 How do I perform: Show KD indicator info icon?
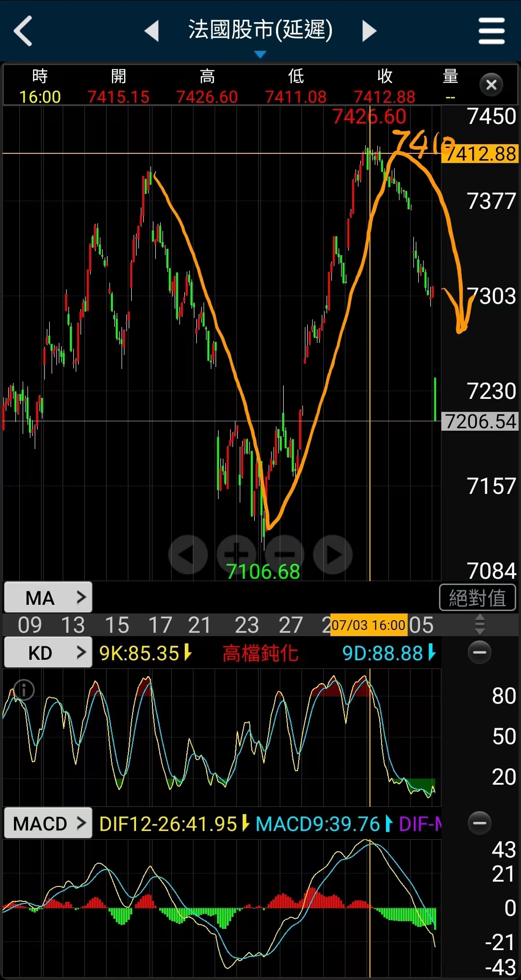point(24,690)
